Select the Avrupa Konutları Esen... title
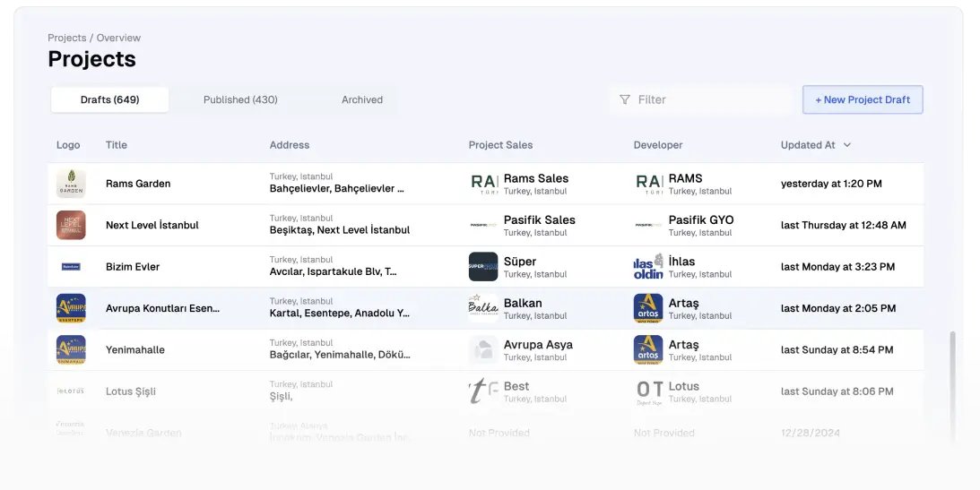Screen dimensions: 980x490 162,308
